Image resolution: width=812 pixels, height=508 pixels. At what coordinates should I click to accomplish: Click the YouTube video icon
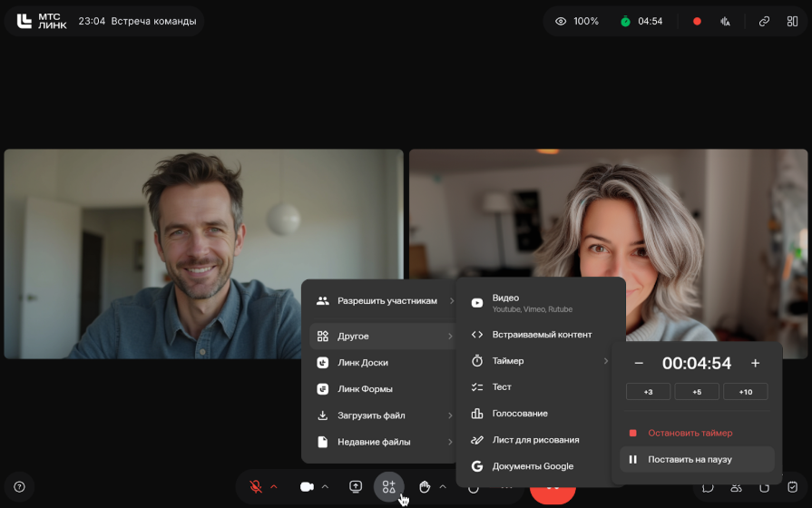pyautogui.click(x=477, y=303)
